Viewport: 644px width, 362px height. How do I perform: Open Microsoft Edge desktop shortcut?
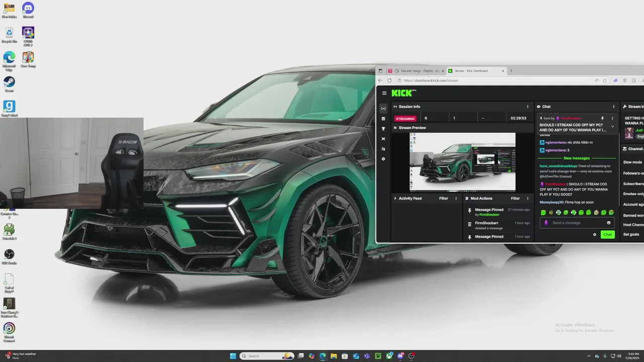[x=9, y=61]
